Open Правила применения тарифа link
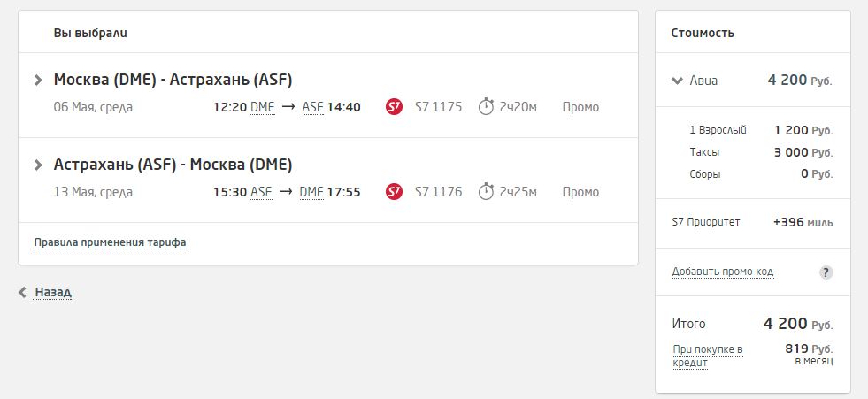The image size is (868, 399). [x=111, y=242]
